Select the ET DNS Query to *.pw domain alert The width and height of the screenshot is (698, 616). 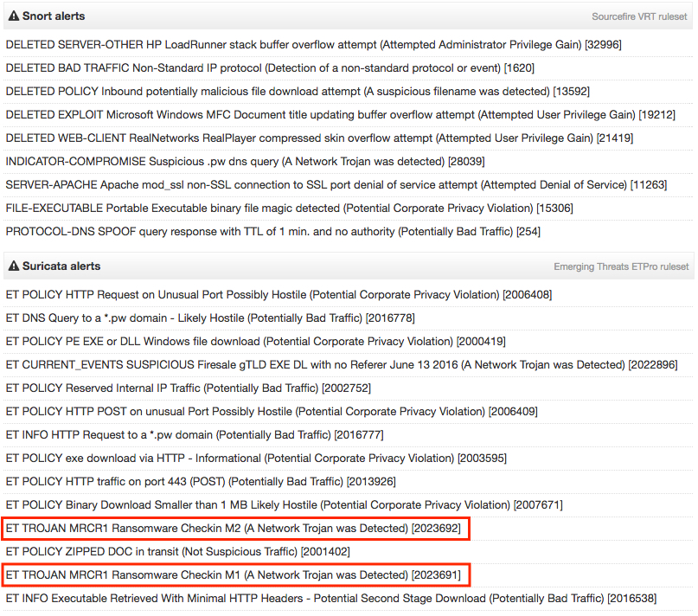tap(210, 318)
